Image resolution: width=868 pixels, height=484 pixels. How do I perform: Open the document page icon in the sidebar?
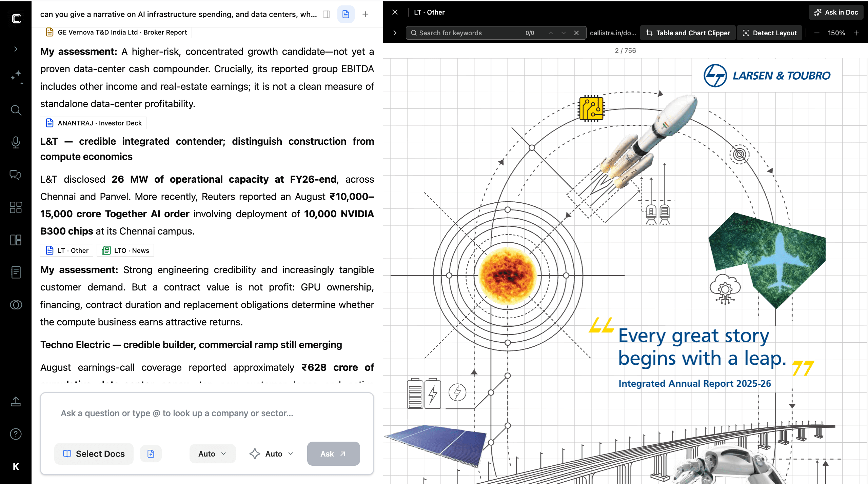click(x=16, y=272)
